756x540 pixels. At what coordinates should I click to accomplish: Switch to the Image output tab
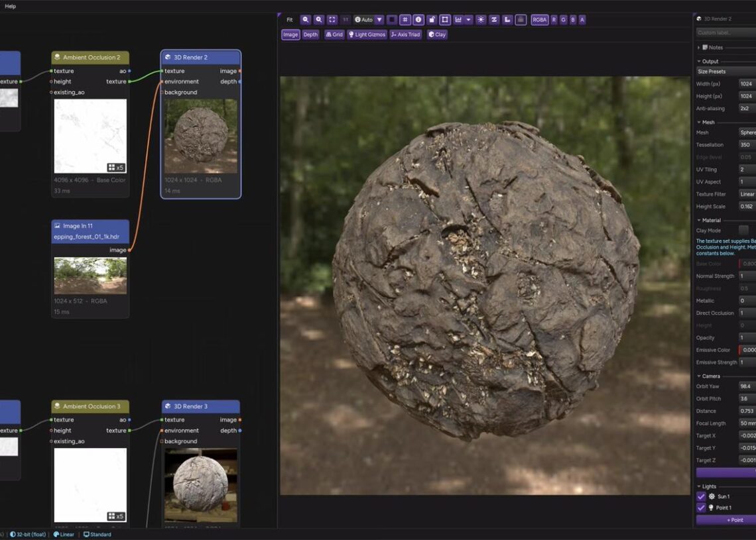(x=290, y=34)
